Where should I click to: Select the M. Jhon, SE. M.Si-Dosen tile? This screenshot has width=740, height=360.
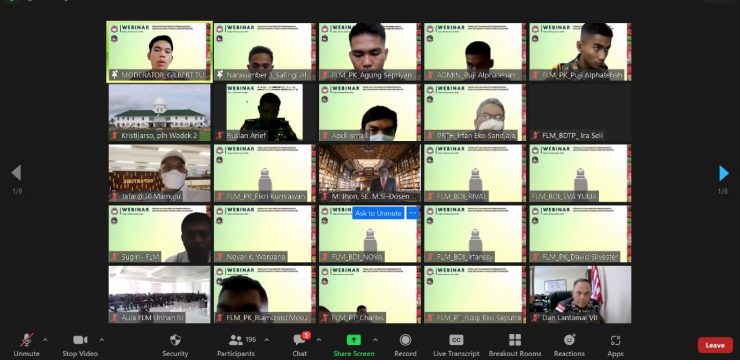370,173
